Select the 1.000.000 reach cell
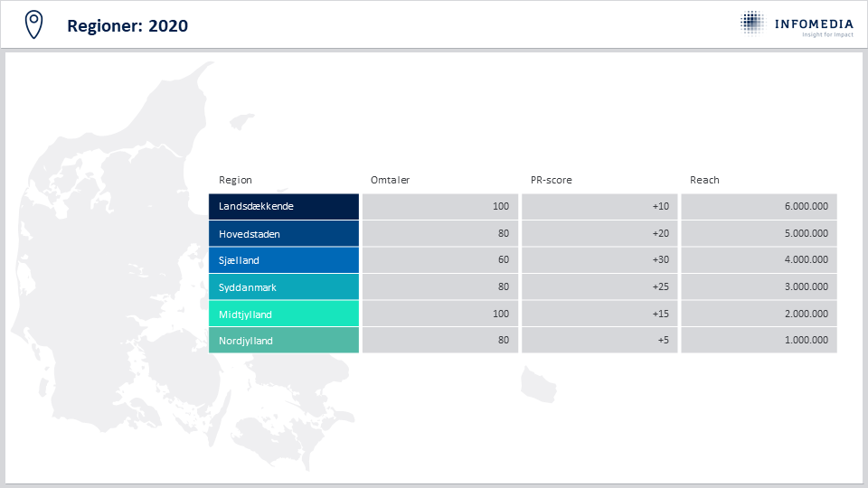The height and width of the screenshot is (488, 868). point(759,341)
